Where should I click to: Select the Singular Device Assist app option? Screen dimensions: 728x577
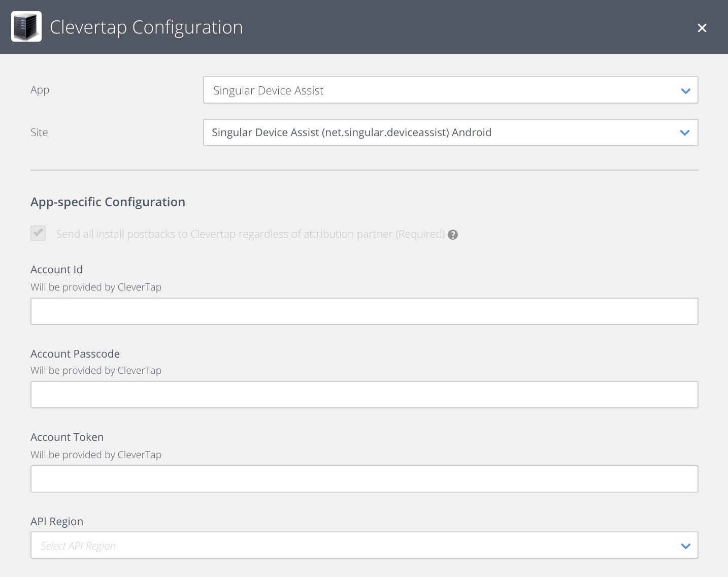268,90
